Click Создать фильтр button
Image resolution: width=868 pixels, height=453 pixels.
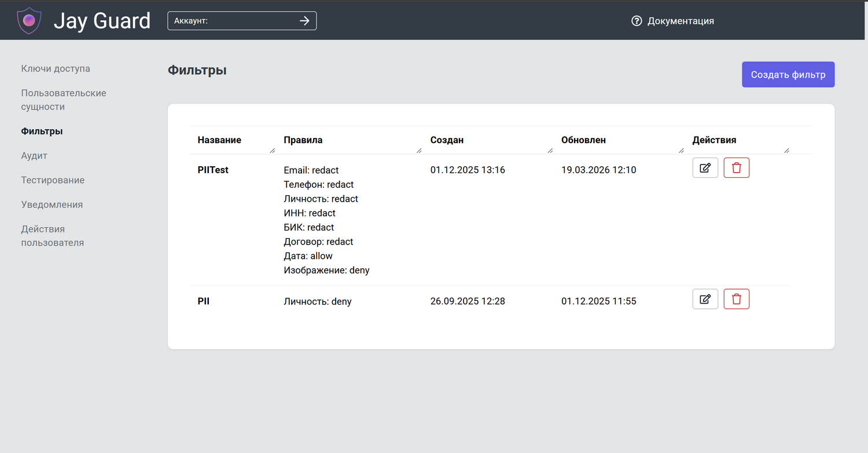pos(788,75)
